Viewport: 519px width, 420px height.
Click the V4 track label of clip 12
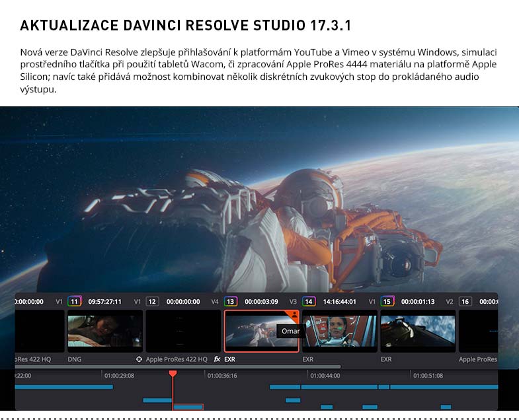coord(215,302)
